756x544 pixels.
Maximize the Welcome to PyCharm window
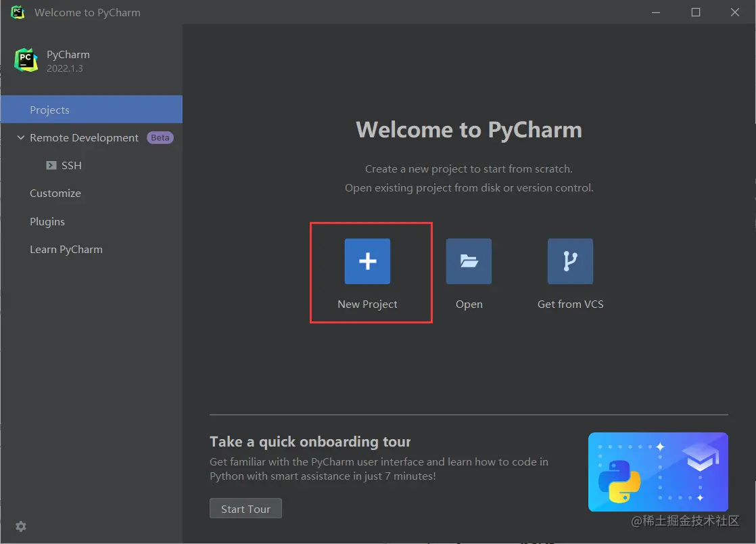pos(696,12)
